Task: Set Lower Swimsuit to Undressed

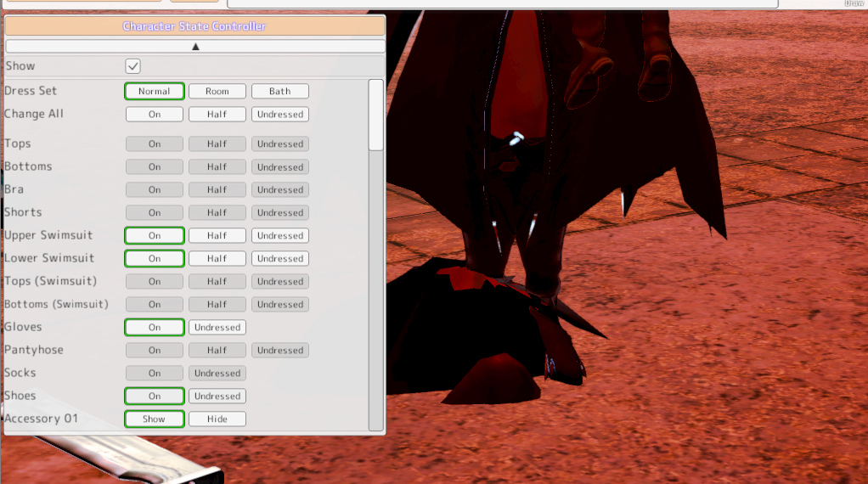Action: click(x=280, y=259)
